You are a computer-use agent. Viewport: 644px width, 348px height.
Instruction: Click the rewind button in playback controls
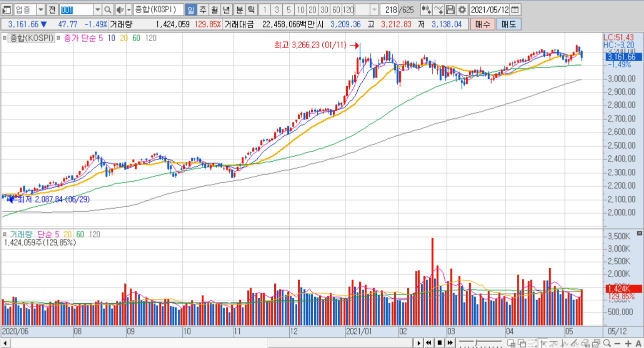click(x=429, y=343)
